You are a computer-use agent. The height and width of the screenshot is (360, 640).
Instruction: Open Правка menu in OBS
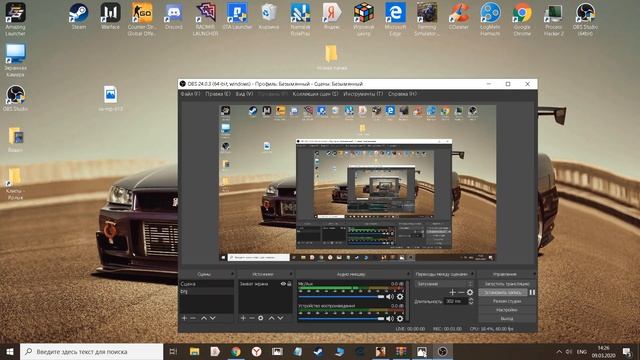218,94
